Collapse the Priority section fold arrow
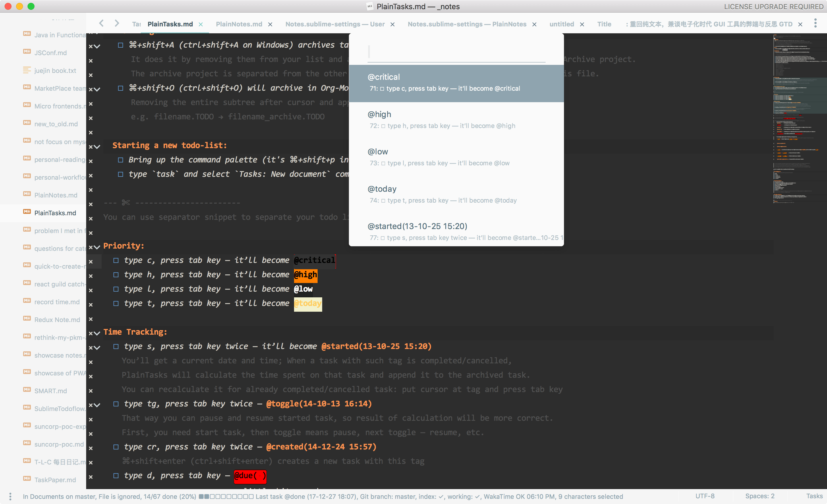Screen dimensions: 827x504 (x=97, y=247)
